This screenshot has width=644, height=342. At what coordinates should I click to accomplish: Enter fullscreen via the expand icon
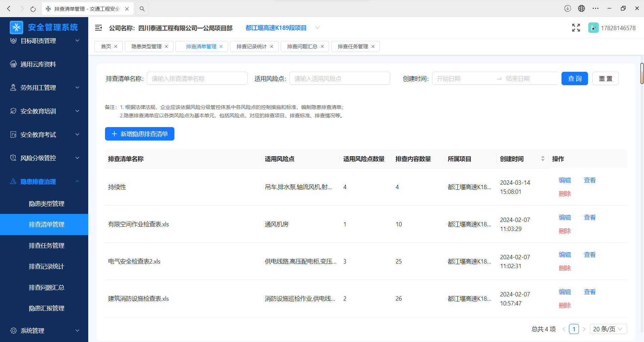[576, 28]
